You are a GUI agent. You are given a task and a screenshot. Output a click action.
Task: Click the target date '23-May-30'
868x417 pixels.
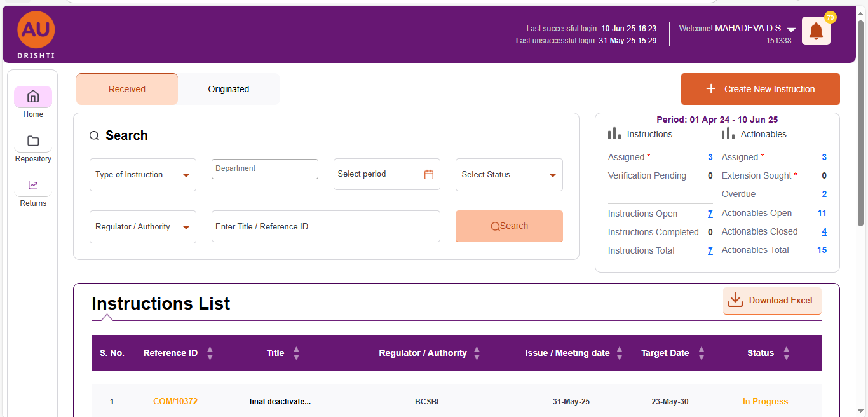tap(670, 402)
